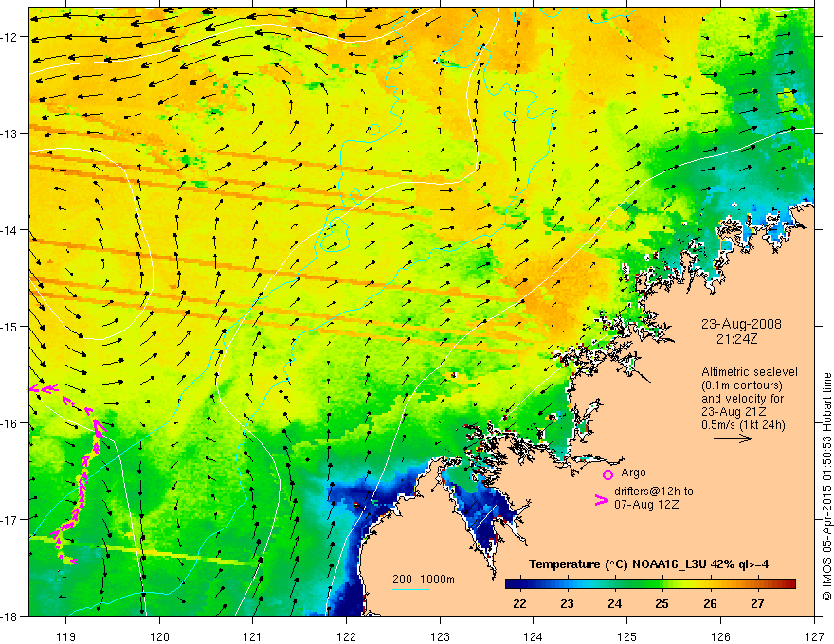Click color bar tick label 26
This screenshot has width=834, height=644.
click(710, 603)
